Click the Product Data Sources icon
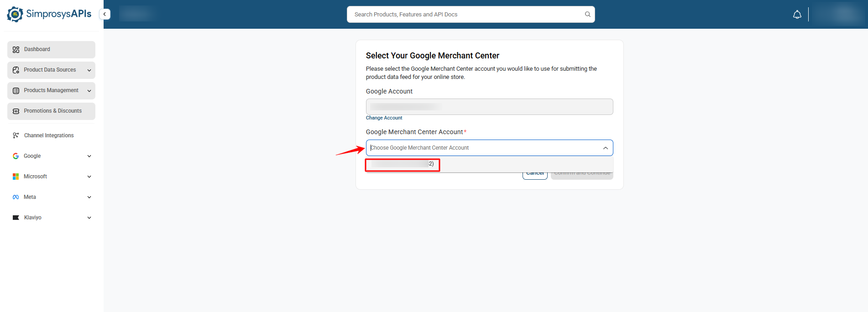868x312 pixels. point(16,70)
